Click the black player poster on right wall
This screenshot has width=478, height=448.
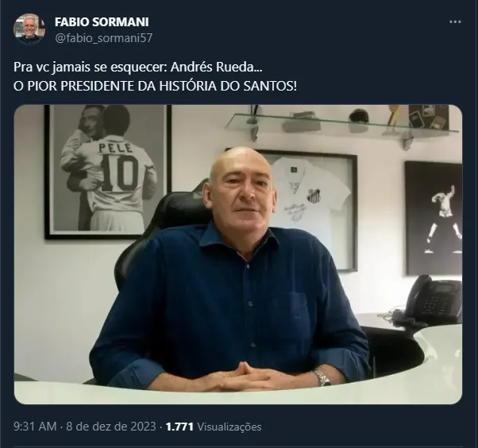[434, 218]
